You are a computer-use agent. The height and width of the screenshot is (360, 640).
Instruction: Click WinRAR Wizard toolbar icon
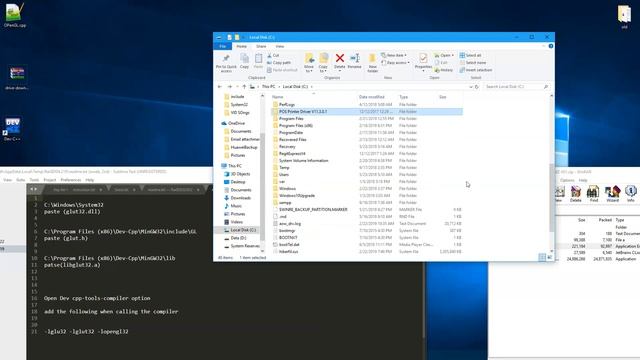click(x=612, y=193)
